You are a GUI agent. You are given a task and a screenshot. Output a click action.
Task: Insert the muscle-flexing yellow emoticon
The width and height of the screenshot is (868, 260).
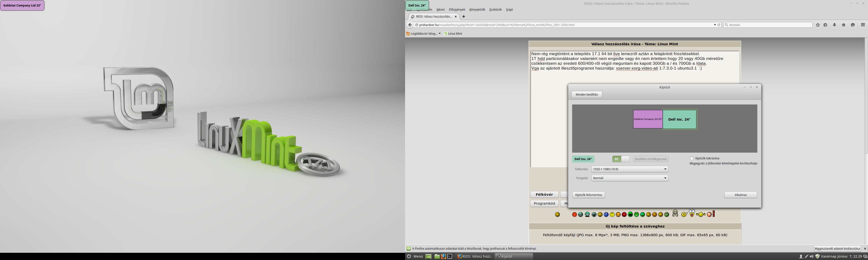701,214
